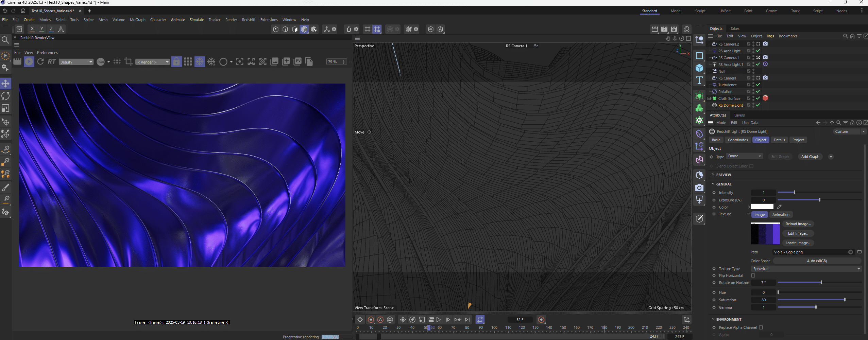
Task: Open the < Render > camera dropdown
Action: tap(152, 62)
